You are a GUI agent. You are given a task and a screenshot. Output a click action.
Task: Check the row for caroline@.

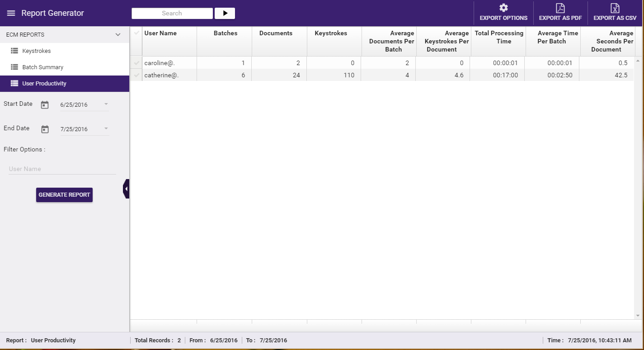pyautogui.click(x=136, y=63)
